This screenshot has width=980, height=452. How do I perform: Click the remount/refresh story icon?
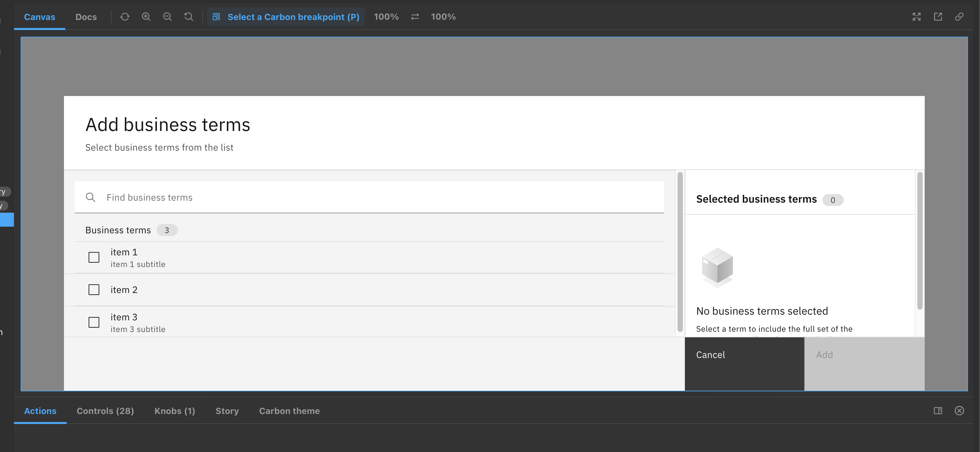tap(125, 17)
